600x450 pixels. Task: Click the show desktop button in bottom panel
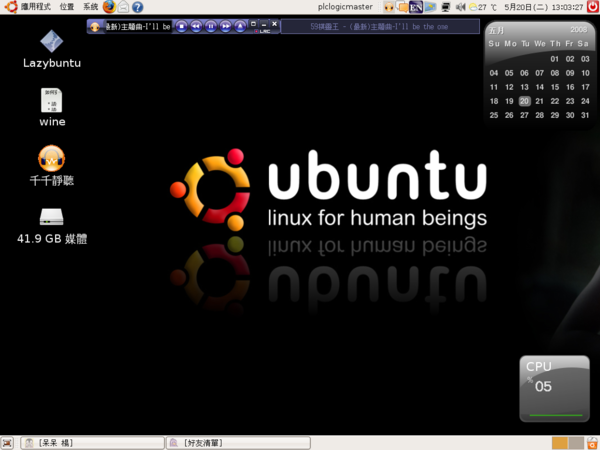click(x=7, y=443)
